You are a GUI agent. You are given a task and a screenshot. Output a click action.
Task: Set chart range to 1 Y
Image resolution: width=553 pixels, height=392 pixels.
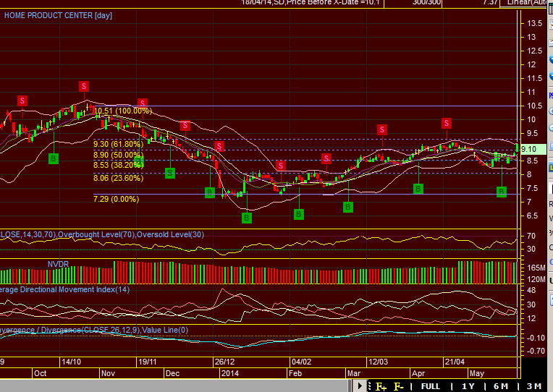click(x=468, y=386)
